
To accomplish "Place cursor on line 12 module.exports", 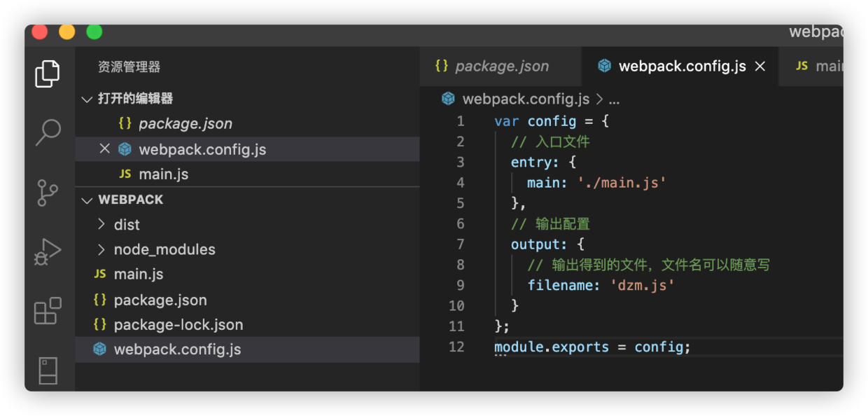I will pyautogui.click(x=552, y=347).
